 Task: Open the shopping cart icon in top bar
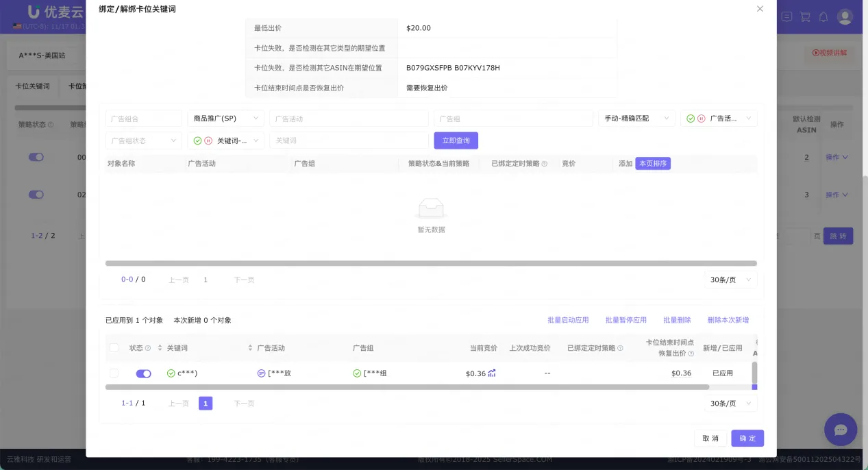coord(805,16)
